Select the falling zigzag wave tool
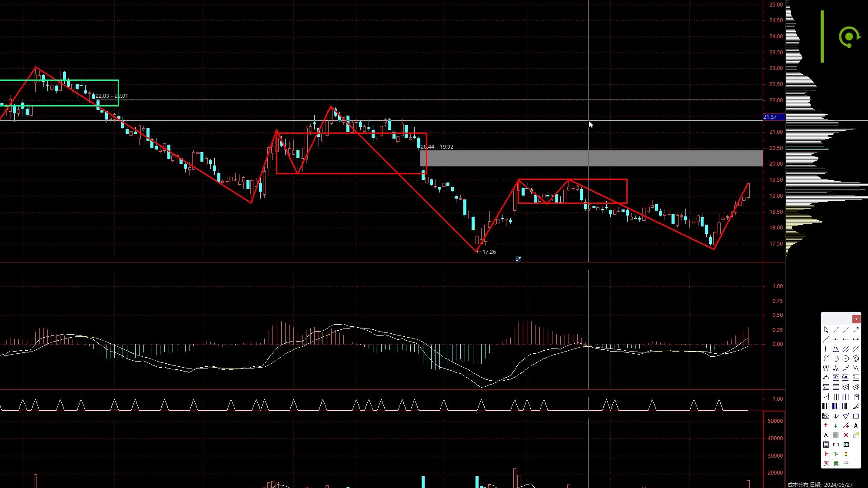The image size is (868, 488). [856, 368]
